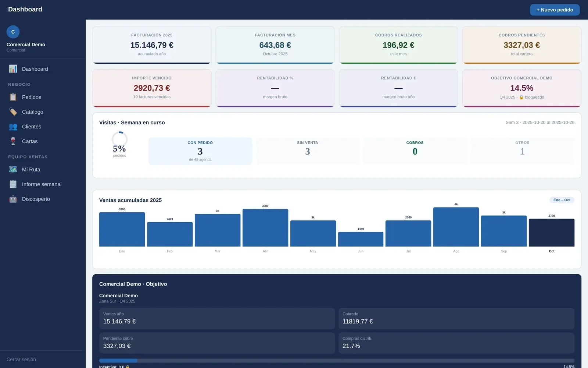Click the Comercial Demo avatar circle

(13, 32)
